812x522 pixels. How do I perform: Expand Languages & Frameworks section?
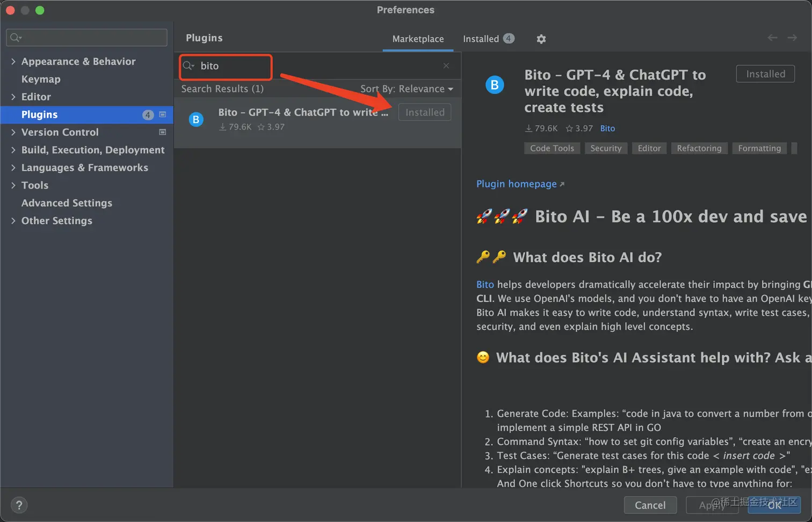pos(13,168)
